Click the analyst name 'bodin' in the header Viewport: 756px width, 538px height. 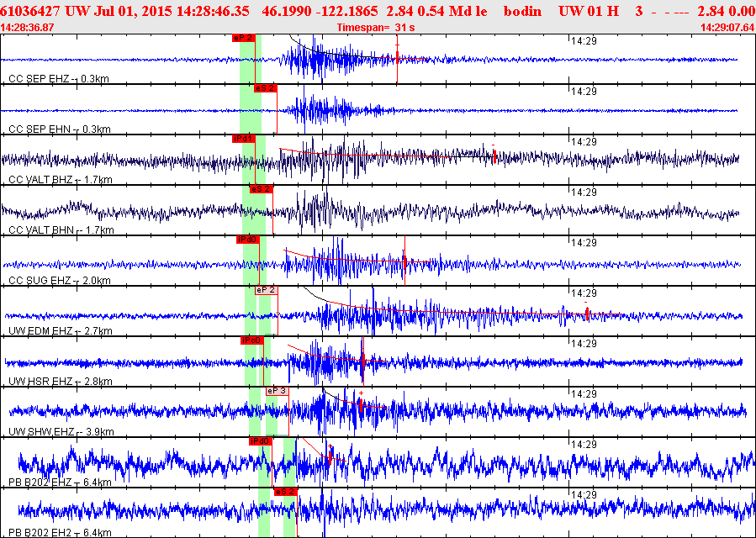[x=523, y=11]
